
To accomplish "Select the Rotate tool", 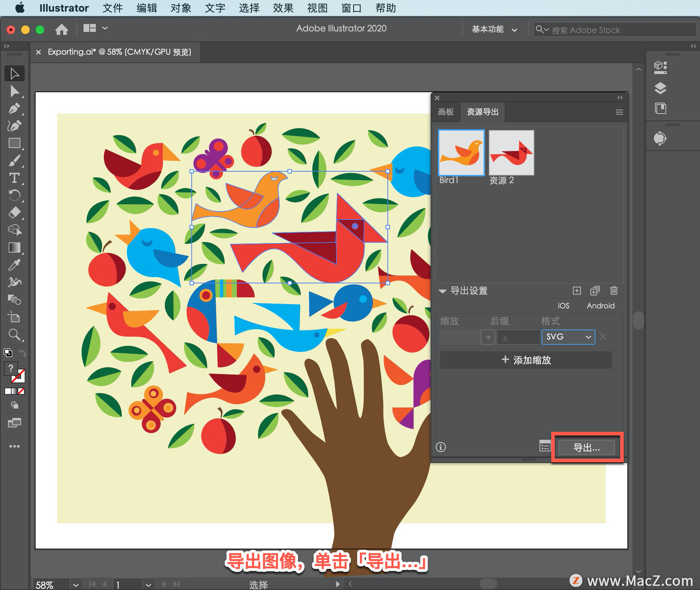I will tap(15, 195).
